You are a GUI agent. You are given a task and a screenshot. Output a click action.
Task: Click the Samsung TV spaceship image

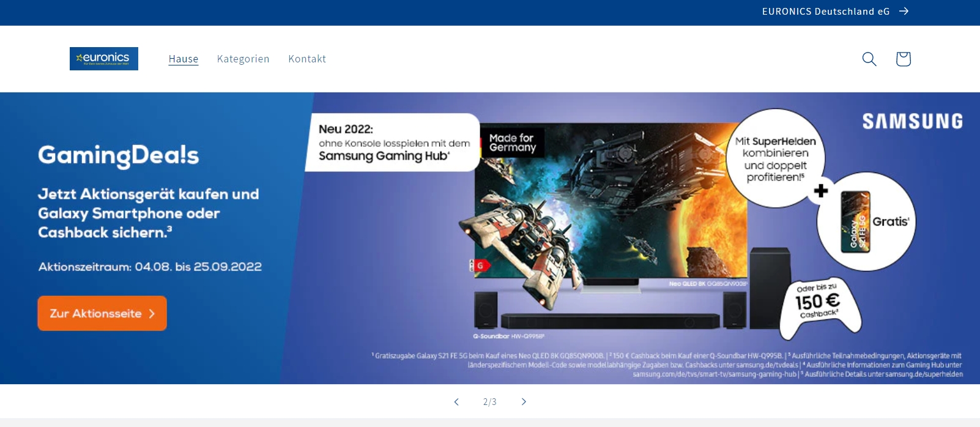(x=610, y=201)
